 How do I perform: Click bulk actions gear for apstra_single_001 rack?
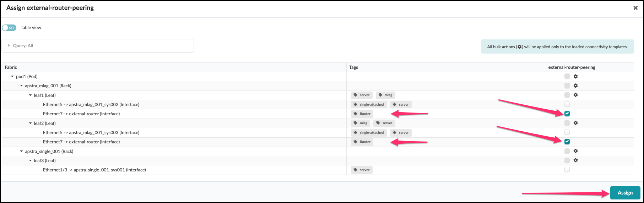click(575, 151)
